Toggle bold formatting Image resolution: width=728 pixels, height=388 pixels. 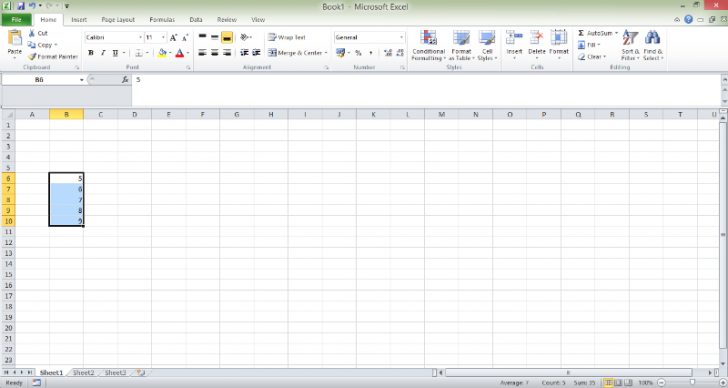pos(91,53)
